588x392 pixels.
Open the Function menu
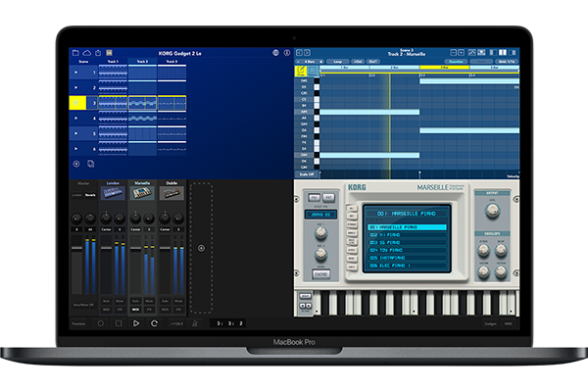78,322
